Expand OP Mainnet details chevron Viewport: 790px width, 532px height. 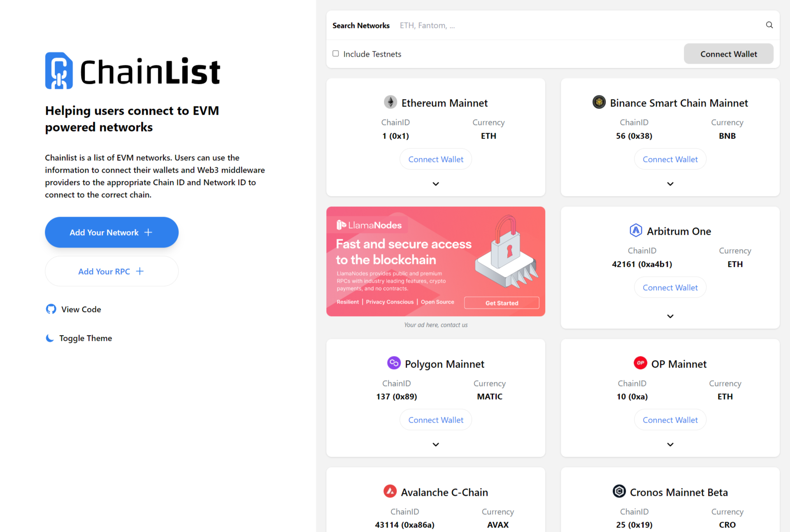tap(670, 444)
